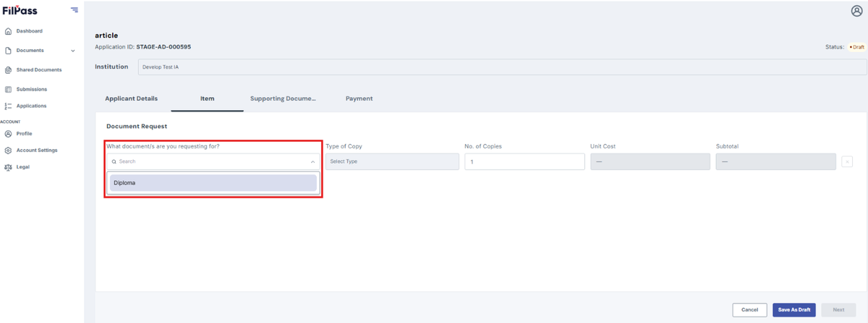Open Applications in sidebar
This screenshot has width=868, height=323.
31,106
